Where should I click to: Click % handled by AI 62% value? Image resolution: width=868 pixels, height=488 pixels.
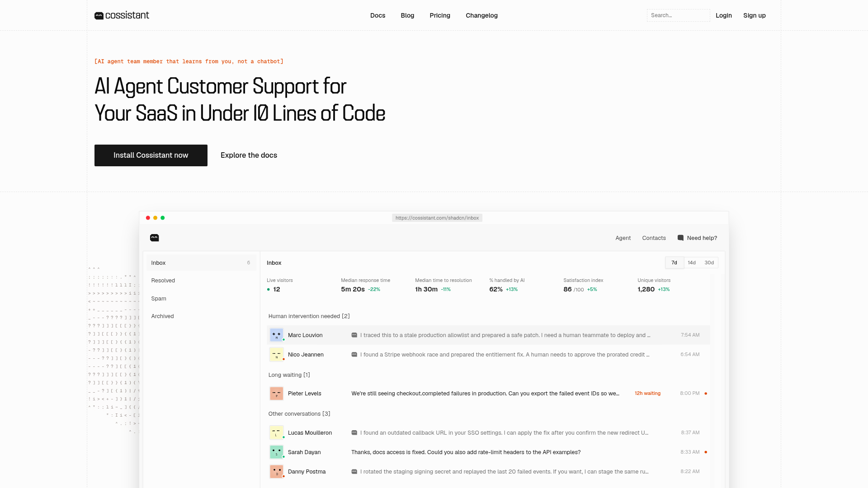coord(496,290)
